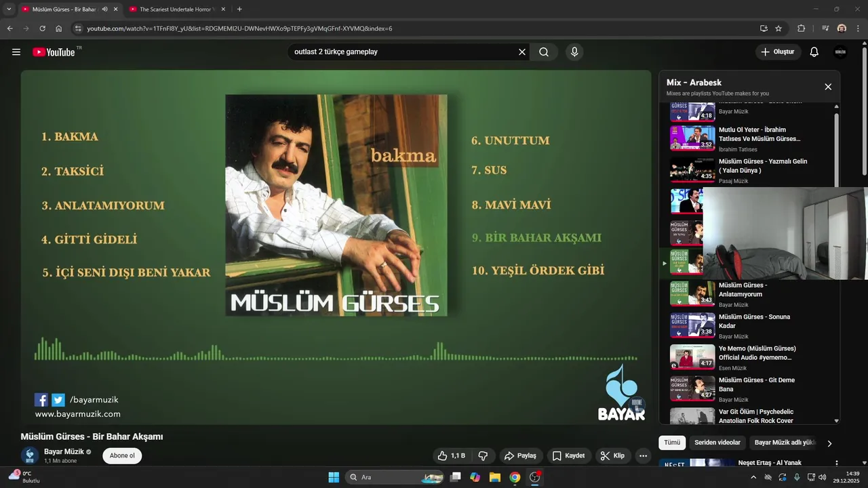
Task: Open Git Deme Bana thumbnail
Action: point(692,388)
